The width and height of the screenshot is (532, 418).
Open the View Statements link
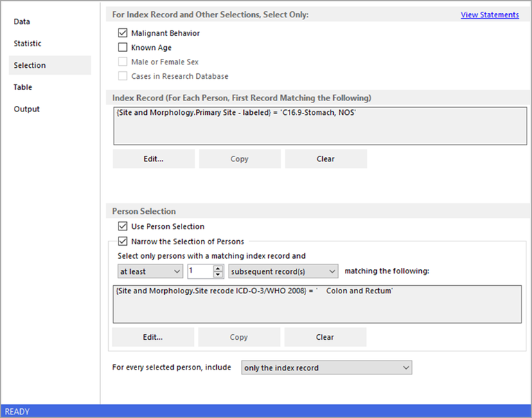tap(489, 15)
